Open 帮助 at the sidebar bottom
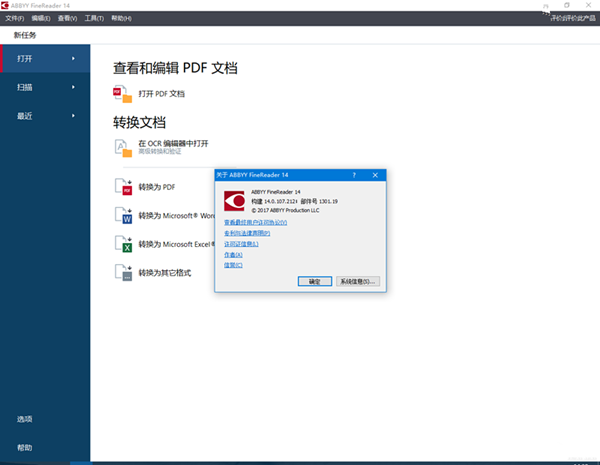 pyautogui.click(x=24, y=447)
